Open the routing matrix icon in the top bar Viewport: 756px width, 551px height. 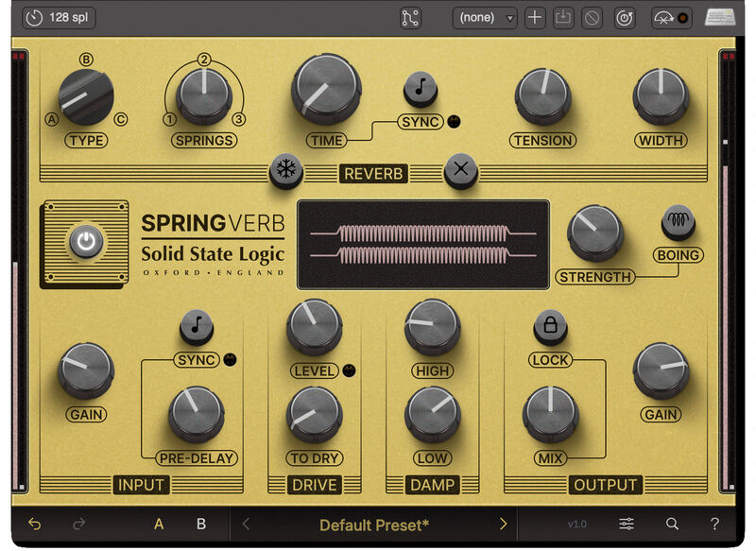[x=410, y=18]
